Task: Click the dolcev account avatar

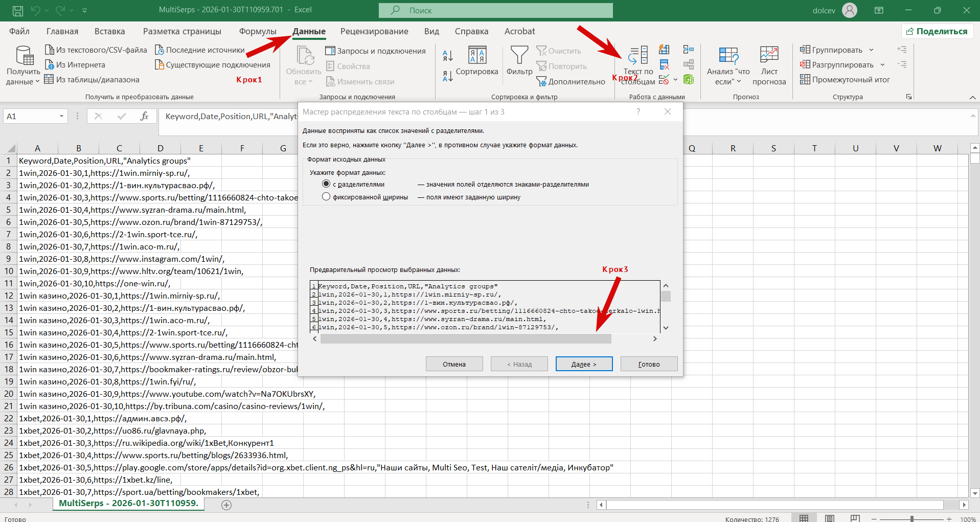Action: point(849,10)
